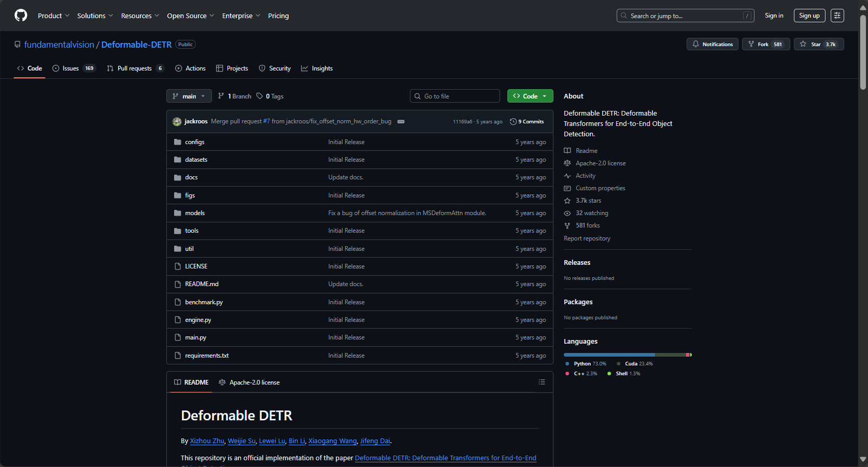Click the pulse icon next to Activity
The image size is (868, 467).
567,176
